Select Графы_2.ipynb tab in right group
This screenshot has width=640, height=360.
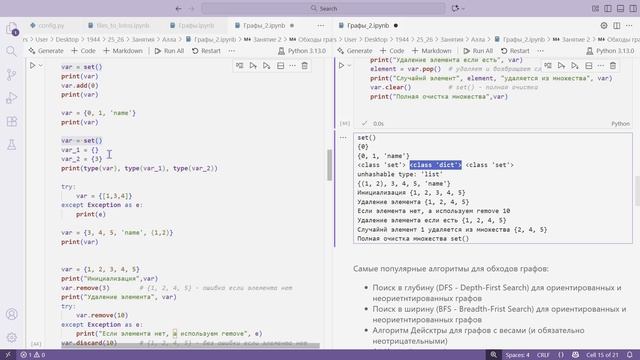click(x=368, y=25)
